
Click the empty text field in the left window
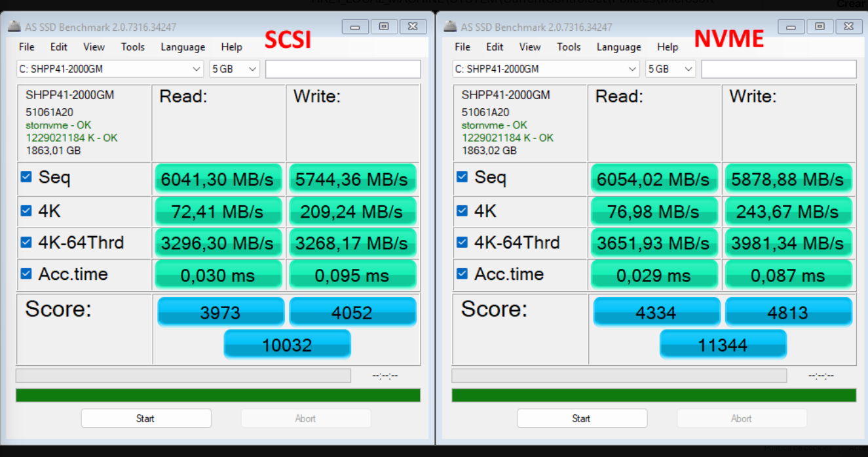[343, 69]
